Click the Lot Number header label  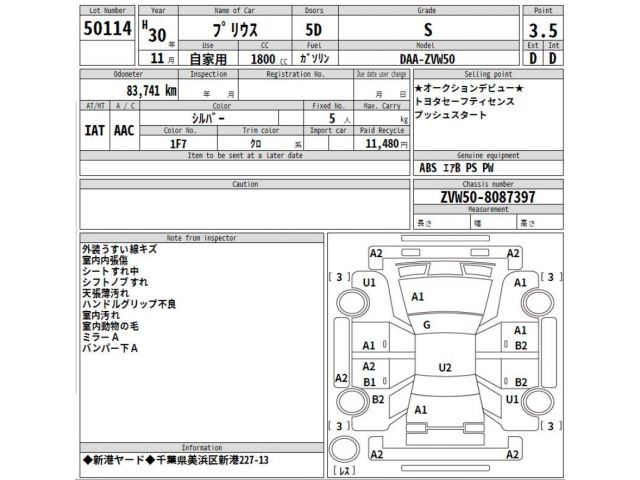click(x=107, y=11)
